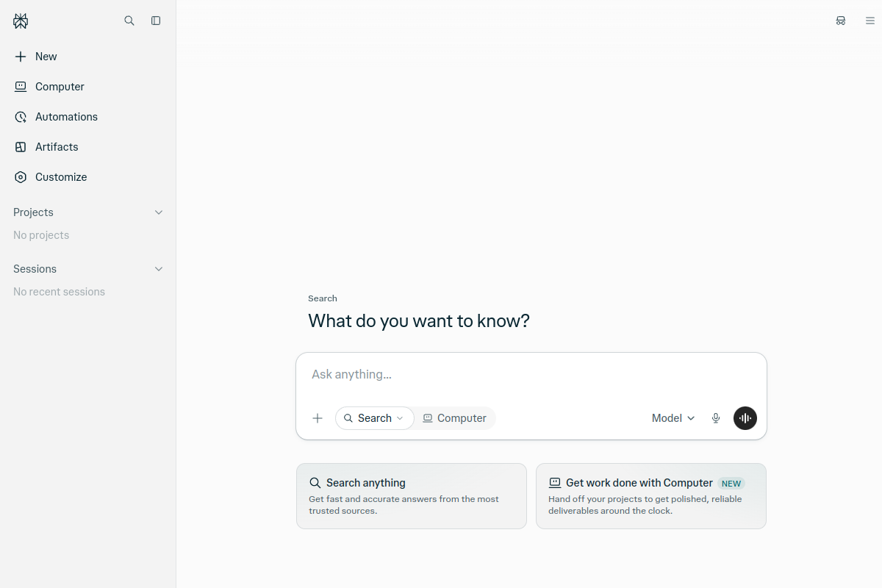882x588 pixels.
Task: Start a New thread
Action: [x=88, y=57]
